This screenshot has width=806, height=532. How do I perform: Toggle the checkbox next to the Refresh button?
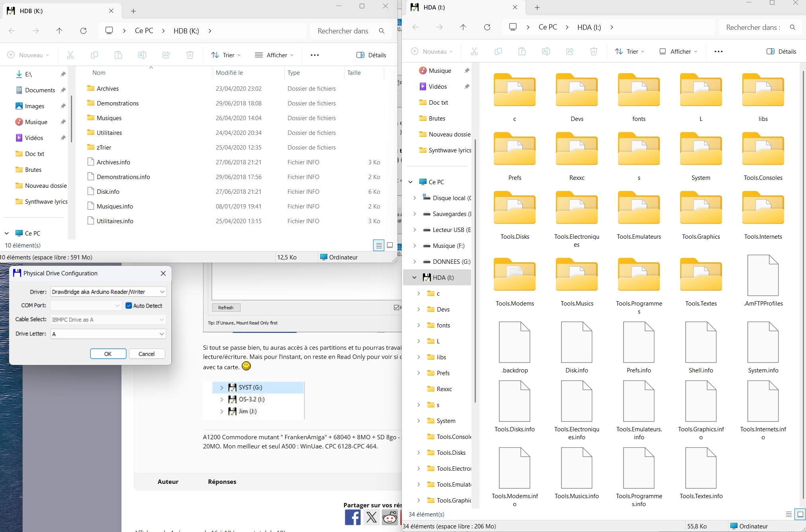click(396, 307)
